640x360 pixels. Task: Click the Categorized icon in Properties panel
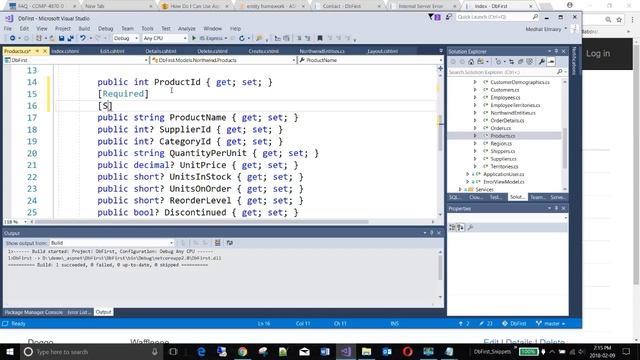[452, 227]
